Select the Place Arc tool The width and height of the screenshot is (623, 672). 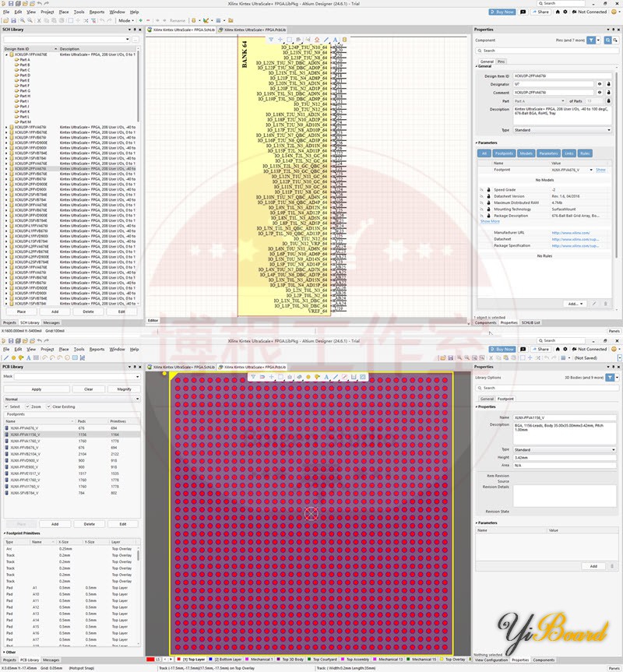[344, 375]
